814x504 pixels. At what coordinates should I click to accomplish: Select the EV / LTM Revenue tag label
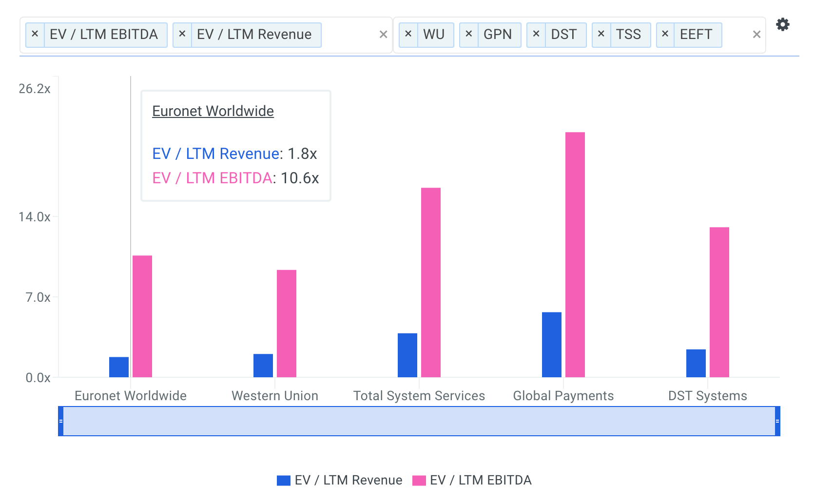(254, 35)
